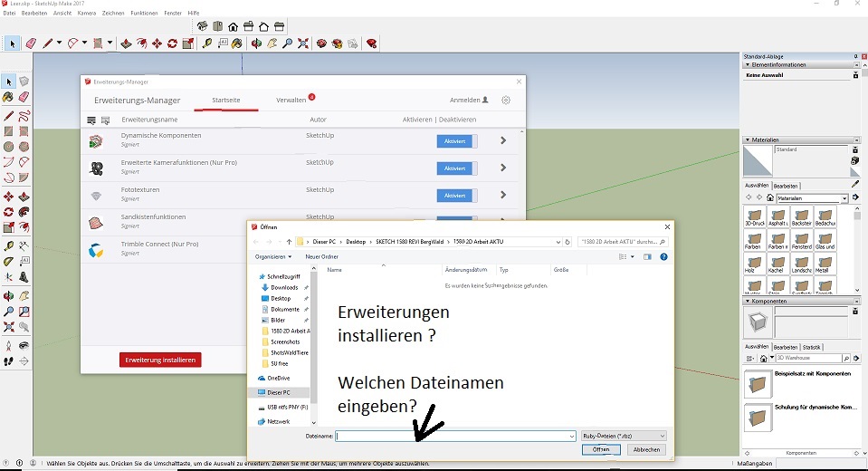Activate the Orbit tool

tap(257, 43)
